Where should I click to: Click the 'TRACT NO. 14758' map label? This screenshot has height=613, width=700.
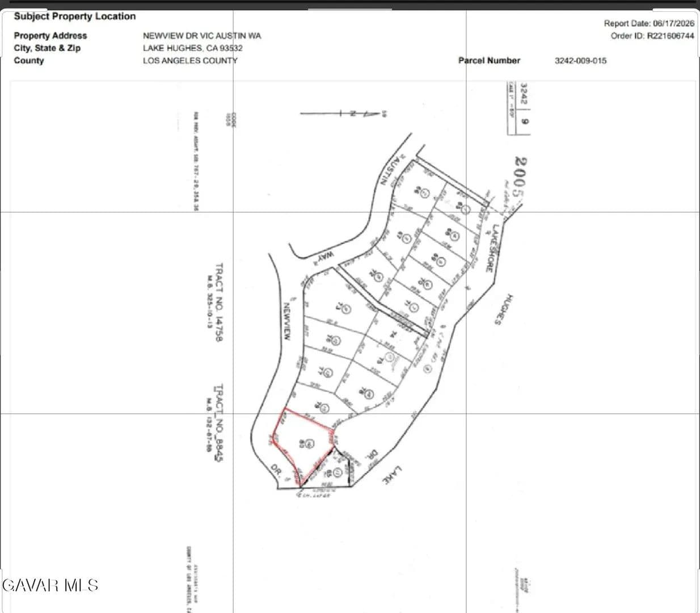pyautogui.click(x=219, y=301)
